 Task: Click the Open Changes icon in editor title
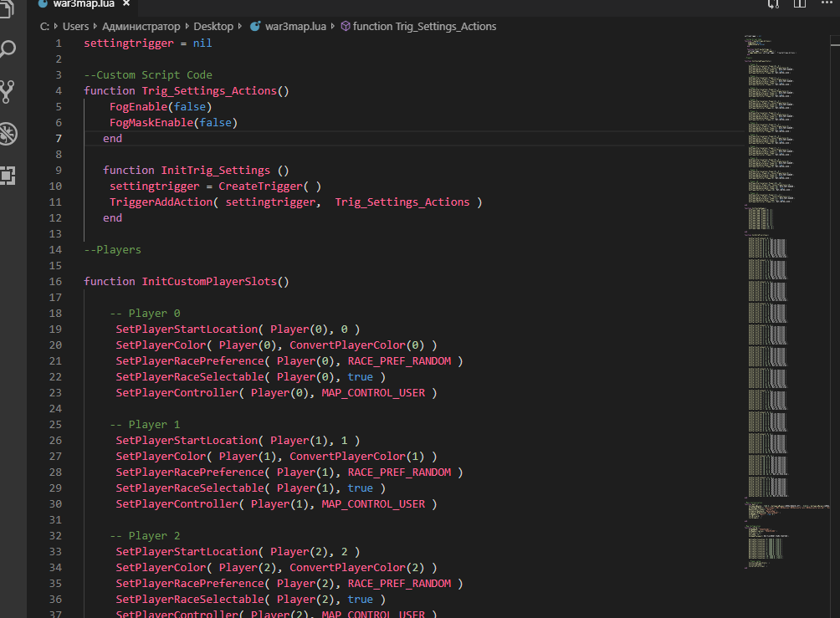(x=773, y=4)
